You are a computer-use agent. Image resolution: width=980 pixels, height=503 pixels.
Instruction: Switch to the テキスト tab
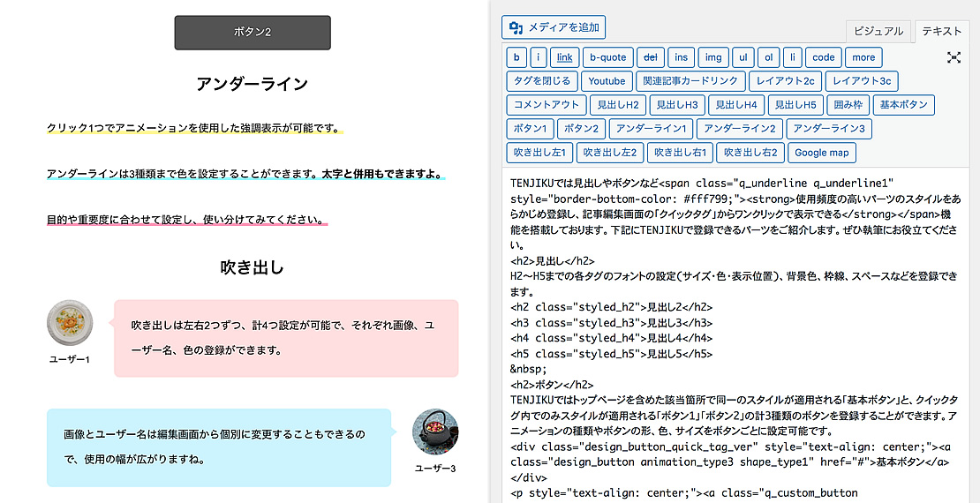pyautogui.click(x=942, y=31)
